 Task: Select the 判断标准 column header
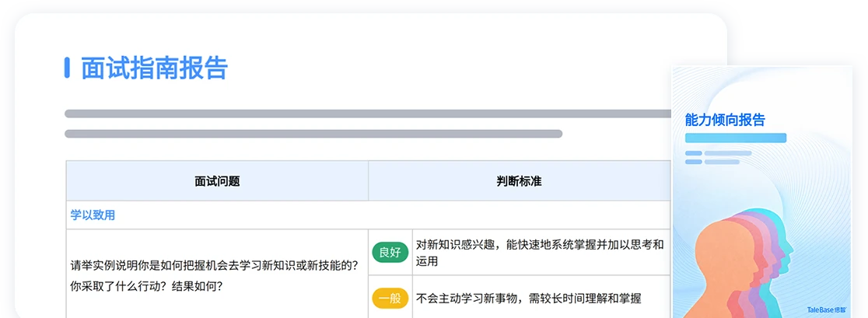[x=520, y=181]
